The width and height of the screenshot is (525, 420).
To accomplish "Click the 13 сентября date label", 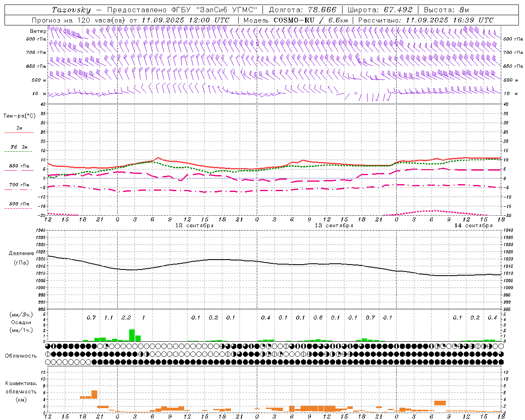I will (x=334, y=226).
